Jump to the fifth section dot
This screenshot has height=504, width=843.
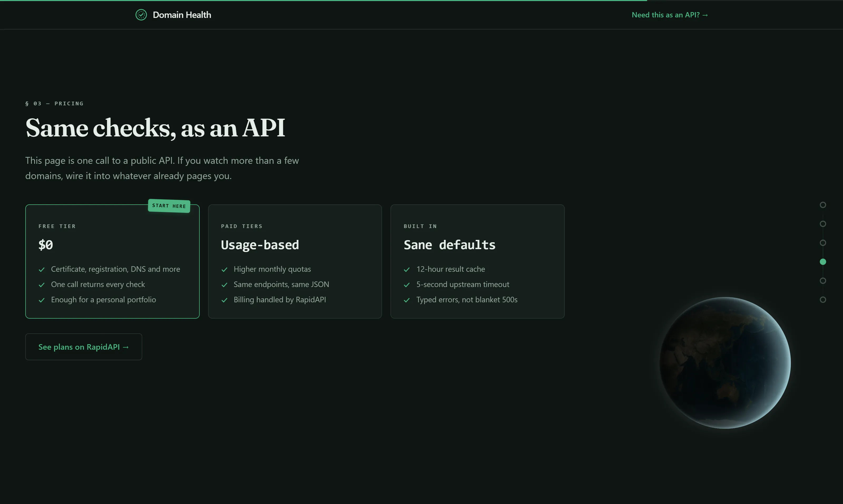click(x=823, y=281)
